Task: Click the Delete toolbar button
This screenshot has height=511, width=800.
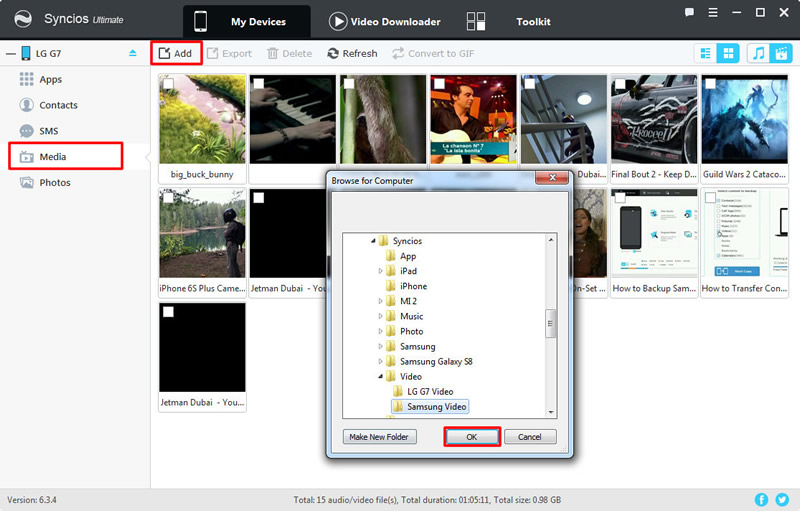Action: (289, 53)
